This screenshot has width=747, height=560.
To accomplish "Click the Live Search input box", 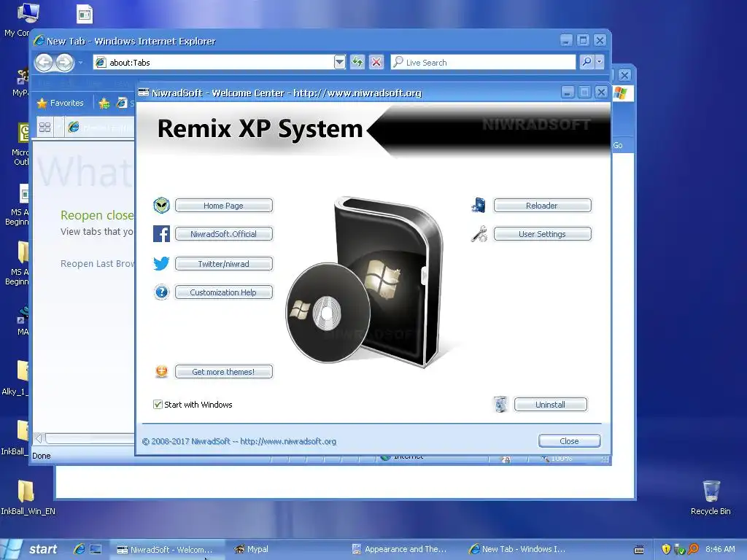I will (x=483, y=63).
